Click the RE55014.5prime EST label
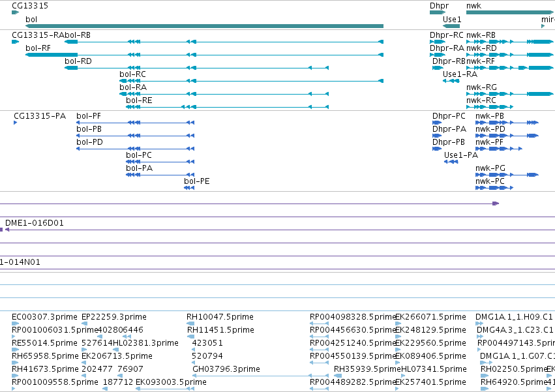555x392 pixels. (x=44, y=343)
